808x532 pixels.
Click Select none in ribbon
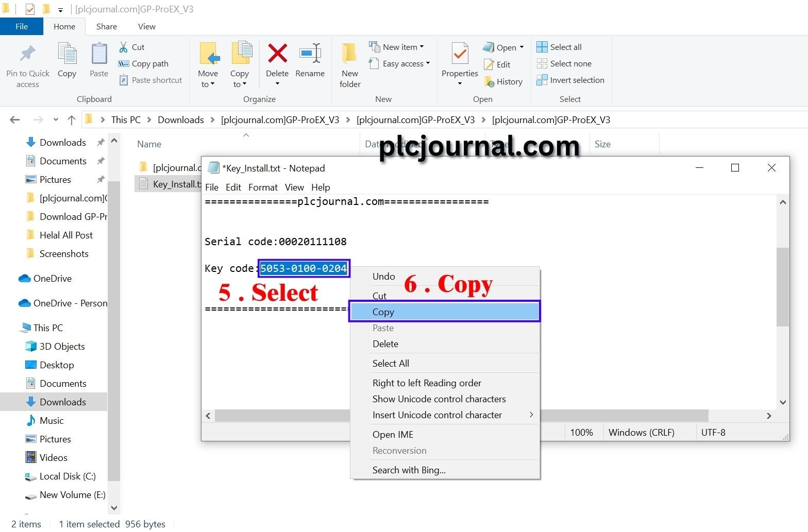point(564,63)
